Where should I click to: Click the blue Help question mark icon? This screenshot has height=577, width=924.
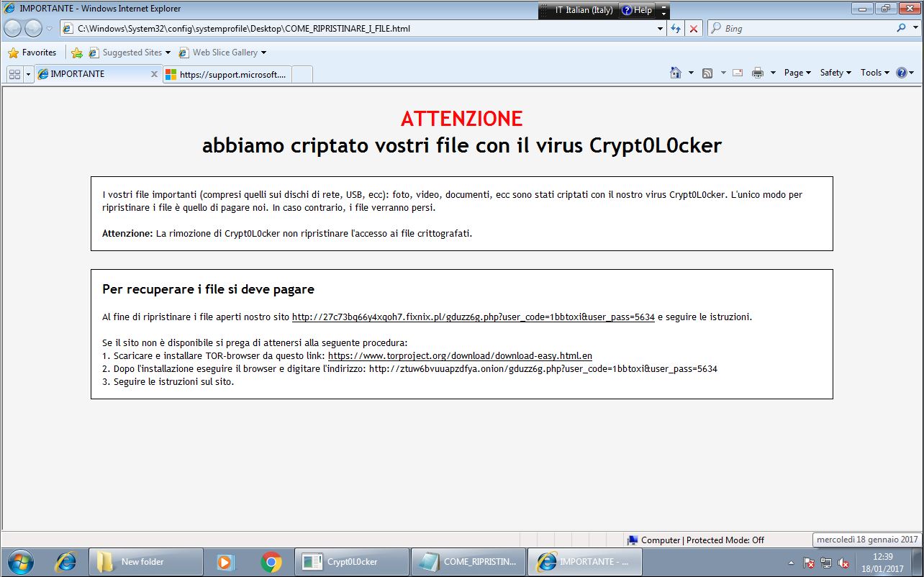coord(902,73)
